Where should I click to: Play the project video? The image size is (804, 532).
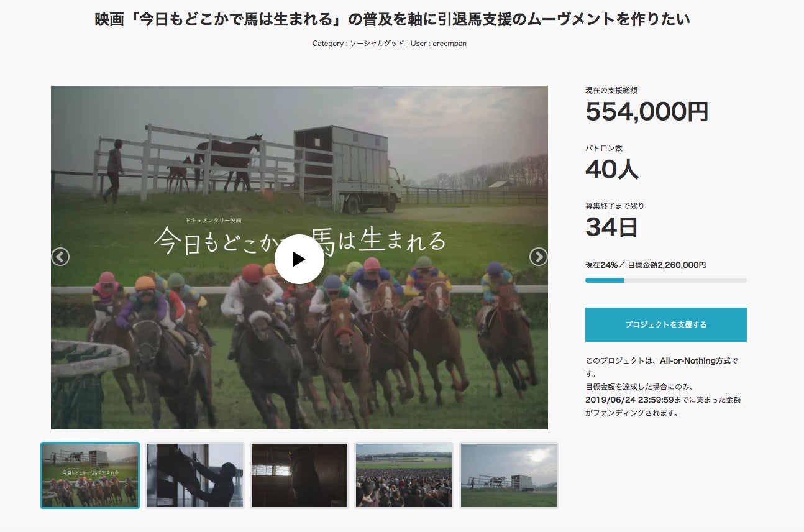pos(299,259)
